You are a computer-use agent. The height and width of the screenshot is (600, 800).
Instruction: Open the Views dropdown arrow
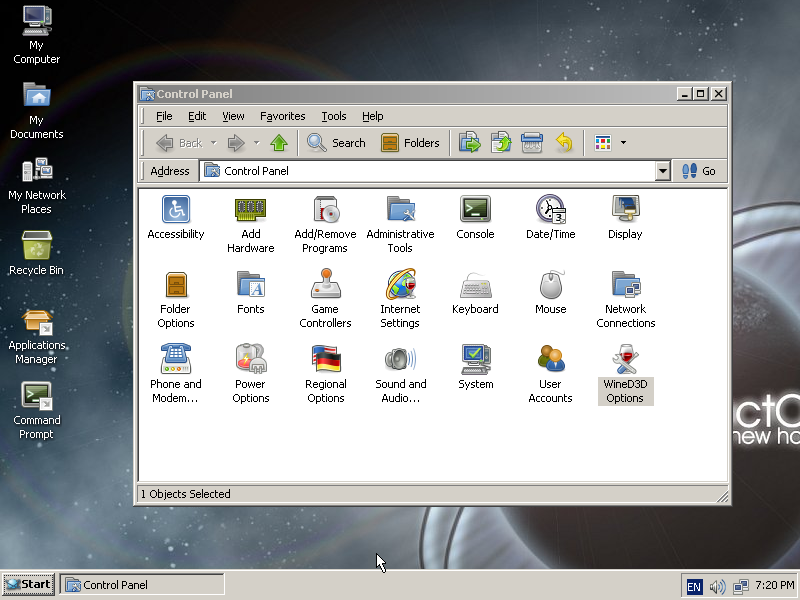(x=624, y=143)
